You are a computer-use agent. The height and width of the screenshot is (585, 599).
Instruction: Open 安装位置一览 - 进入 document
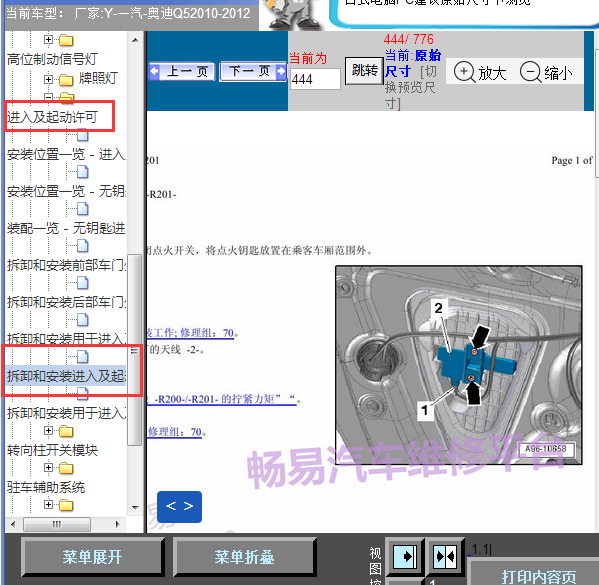(x=66, y=154)
